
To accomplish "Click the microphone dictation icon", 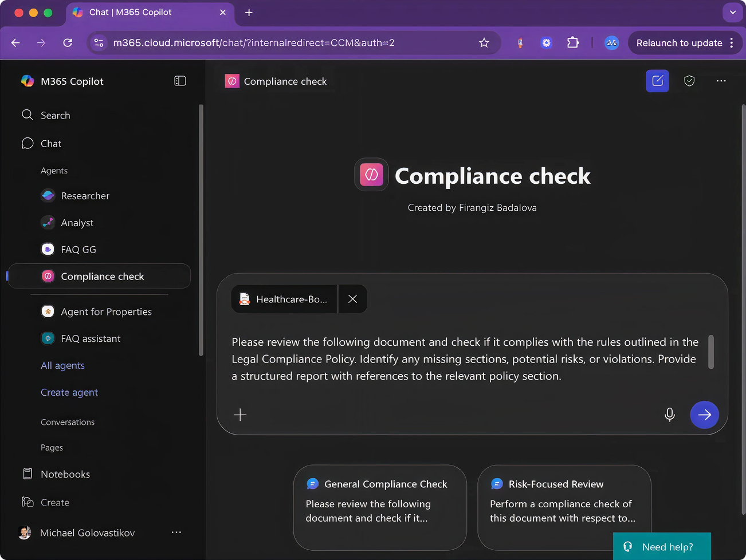I will [x=669, y=415].
